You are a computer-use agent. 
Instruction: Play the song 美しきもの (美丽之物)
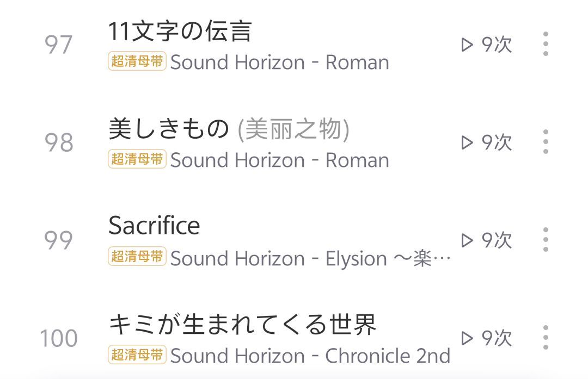[x=229, y=129]
